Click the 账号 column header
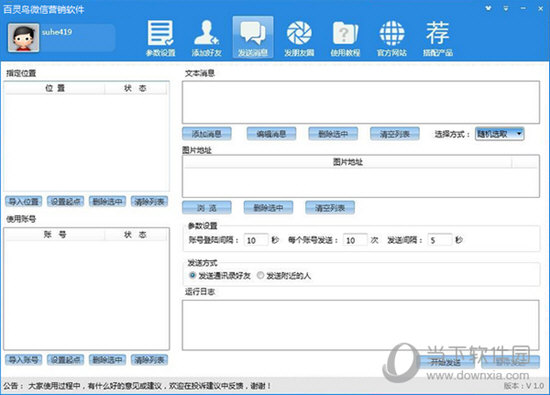The width and height of the screenshot is (550, 395). (x=55, y=234)
